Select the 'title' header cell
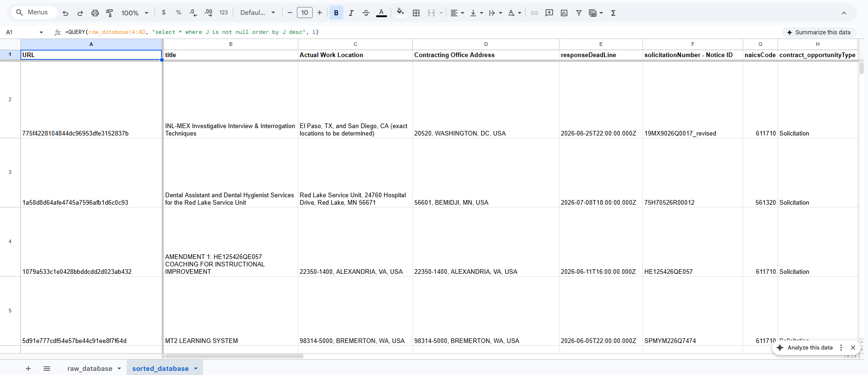This screenshot has width=868, height=375. pyautogui.click(x=231, y=55)
